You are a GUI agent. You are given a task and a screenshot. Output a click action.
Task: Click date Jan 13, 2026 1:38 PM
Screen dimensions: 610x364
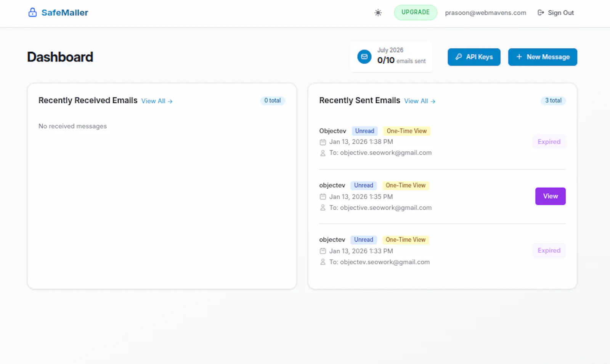pyautogui.click(x=361, y=142)
